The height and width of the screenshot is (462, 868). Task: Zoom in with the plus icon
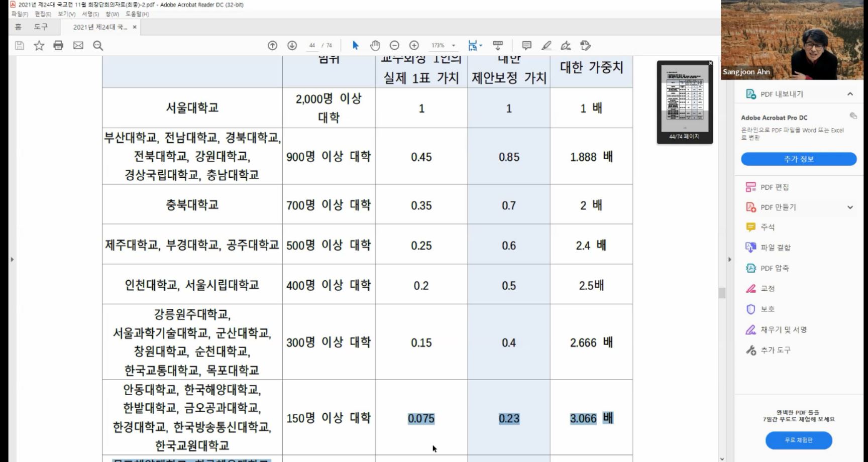(414, 46)
